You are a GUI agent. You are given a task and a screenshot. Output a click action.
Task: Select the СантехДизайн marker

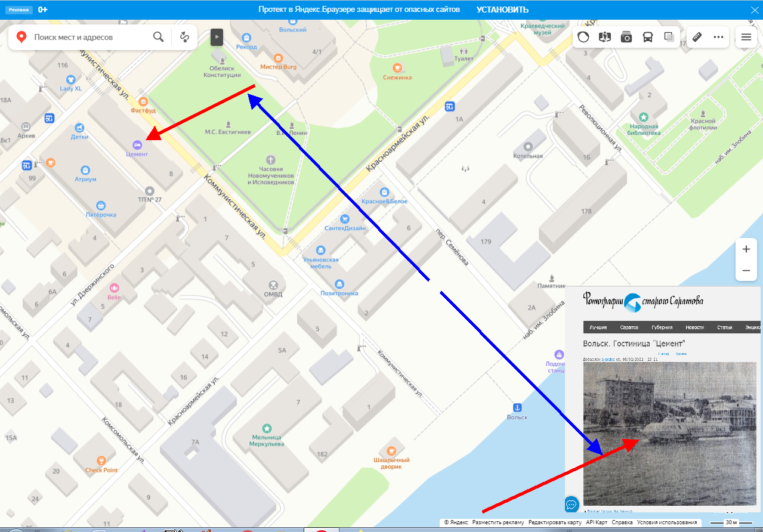tap(345, 219)
